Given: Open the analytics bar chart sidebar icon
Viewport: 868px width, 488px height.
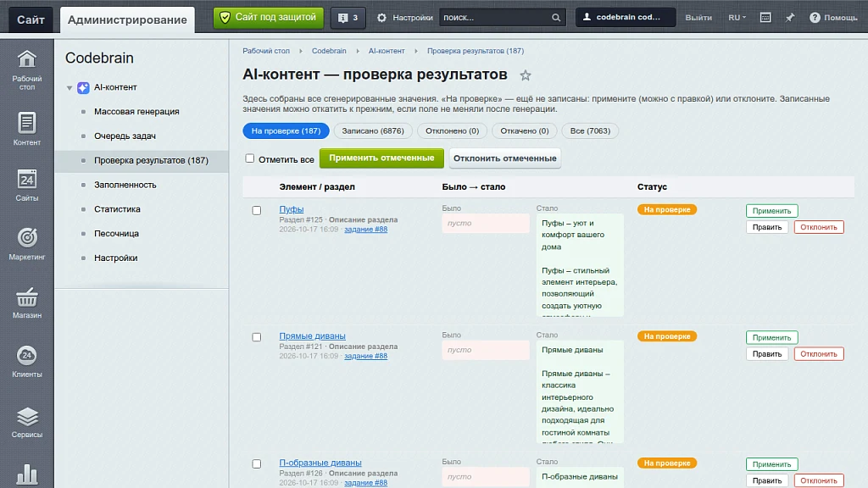Looking at the screenshot, I should pyautogui.click(x=26, y=474).
